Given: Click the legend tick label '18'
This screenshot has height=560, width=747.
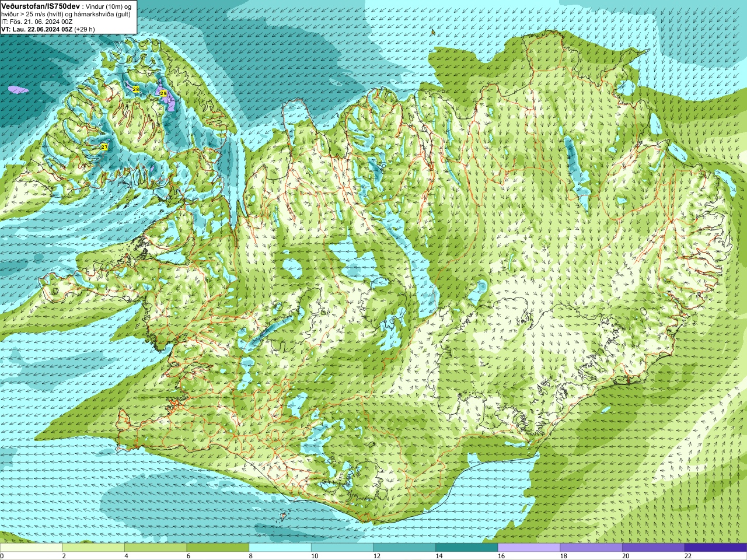Looking at the screenshot, I should (564, 556).
